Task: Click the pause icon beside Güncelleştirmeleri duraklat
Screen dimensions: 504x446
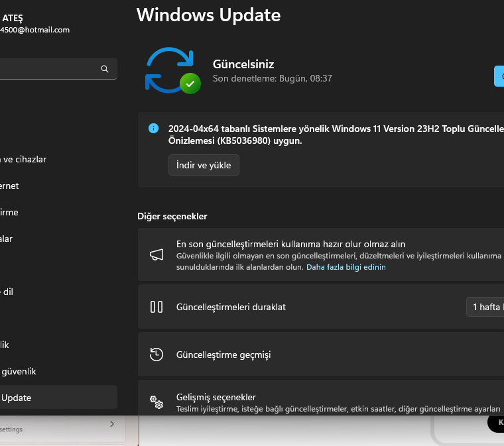Action: 157,307
